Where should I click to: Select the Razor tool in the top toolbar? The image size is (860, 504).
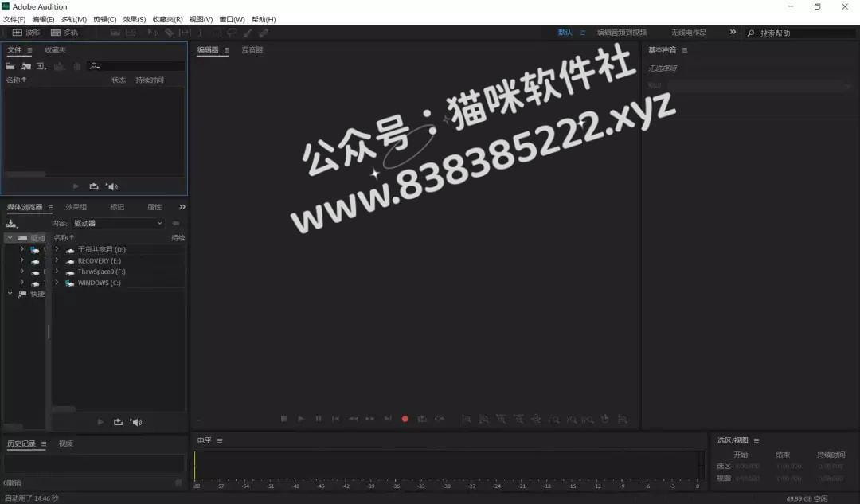point(169,33)
